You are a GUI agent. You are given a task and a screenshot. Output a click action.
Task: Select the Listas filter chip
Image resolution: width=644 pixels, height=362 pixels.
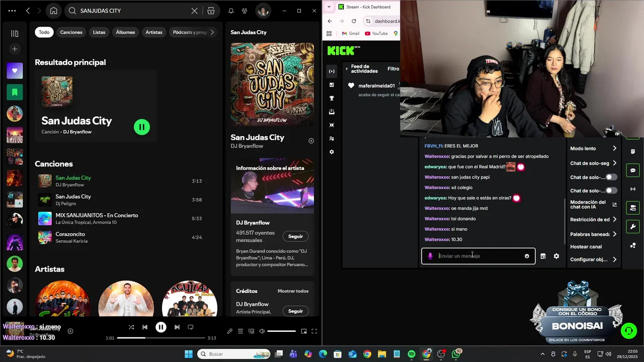(x=99, y=32)
